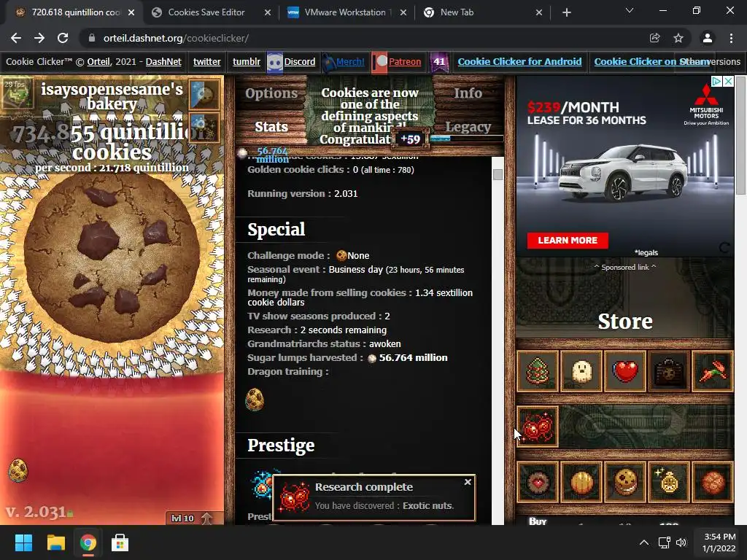
Task: Open the lower buff icon by the cookie count
Action: pos(204,127)
